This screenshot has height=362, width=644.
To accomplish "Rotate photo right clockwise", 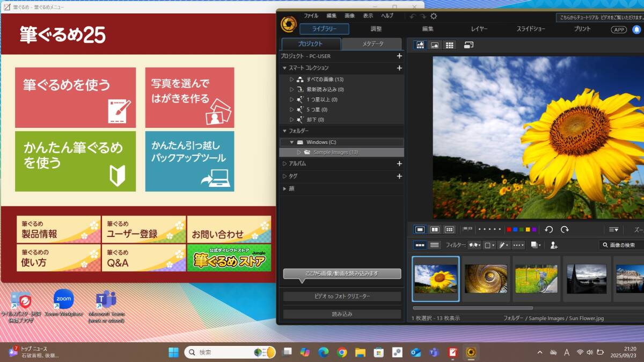I will [565, 229].
